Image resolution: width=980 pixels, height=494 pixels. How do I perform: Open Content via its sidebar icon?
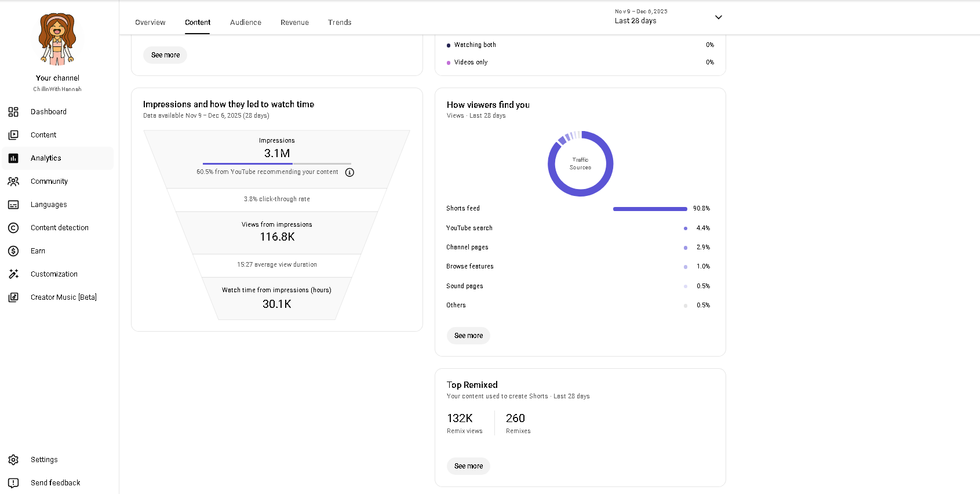point(13,135)
